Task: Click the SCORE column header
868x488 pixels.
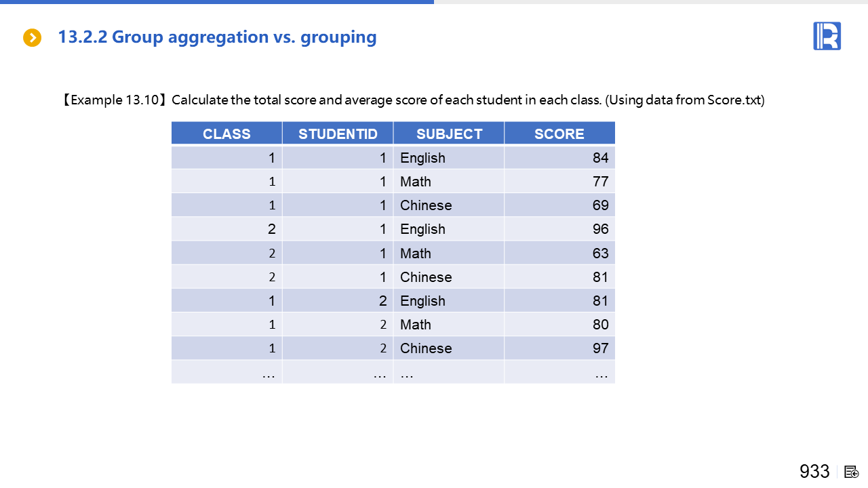Action: tap(559, 134)
